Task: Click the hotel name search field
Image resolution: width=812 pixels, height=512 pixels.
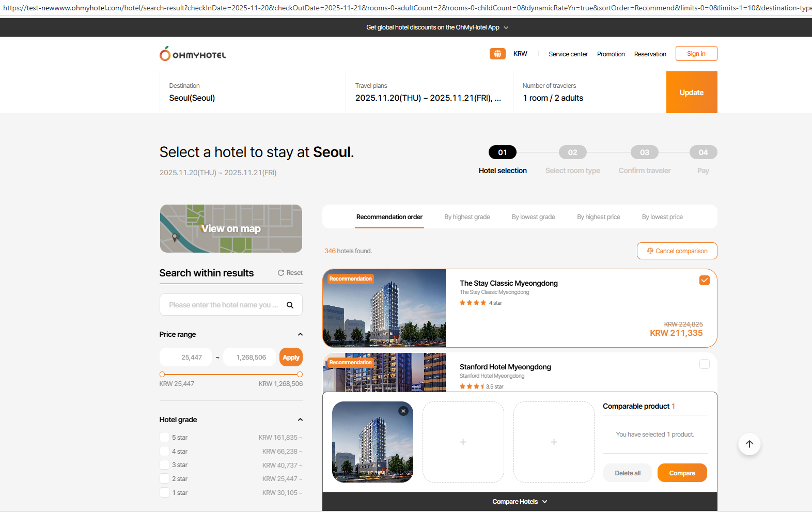Action: pos(223,305)
